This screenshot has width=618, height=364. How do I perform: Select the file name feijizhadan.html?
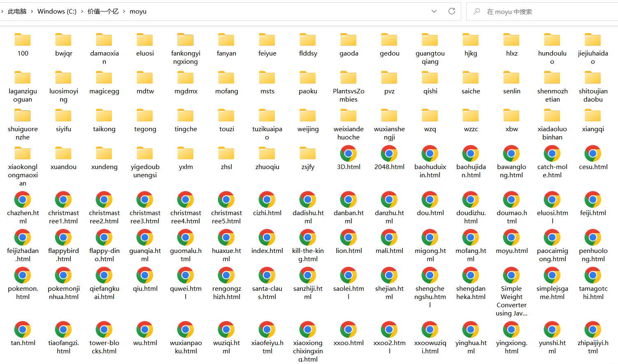click(23, 255)
